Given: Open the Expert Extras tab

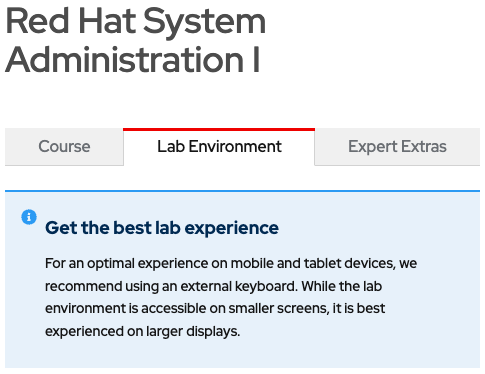Looking at the screenshot, I should [x=397, y=147].
